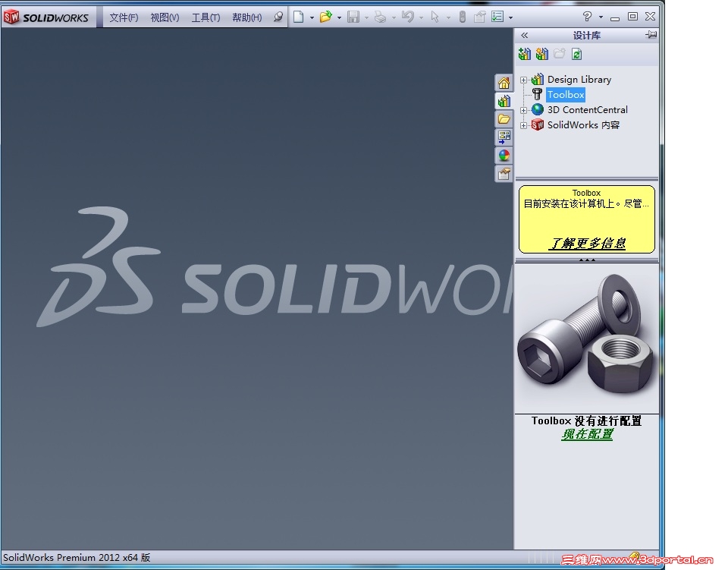Click the Custom Properties task pane icon
The width and height of the screenshot is (728, 570).
504,173
